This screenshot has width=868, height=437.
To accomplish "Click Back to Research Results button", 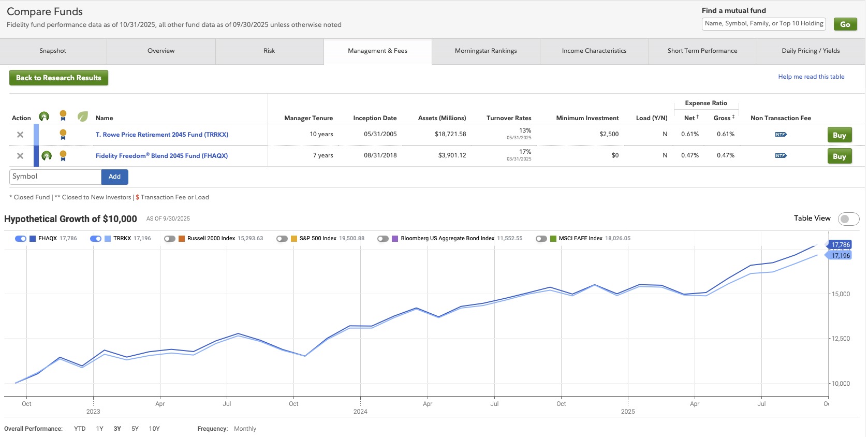I will tap(58, 78).
